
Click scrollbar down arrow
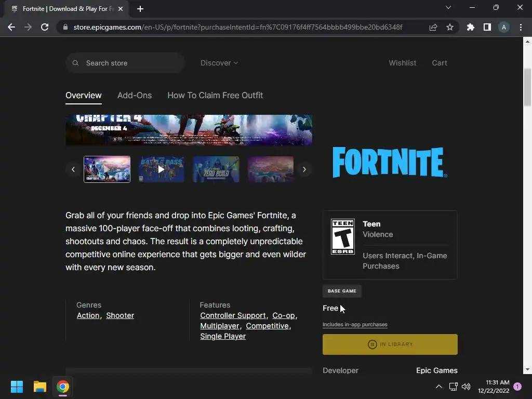[527, 370]
